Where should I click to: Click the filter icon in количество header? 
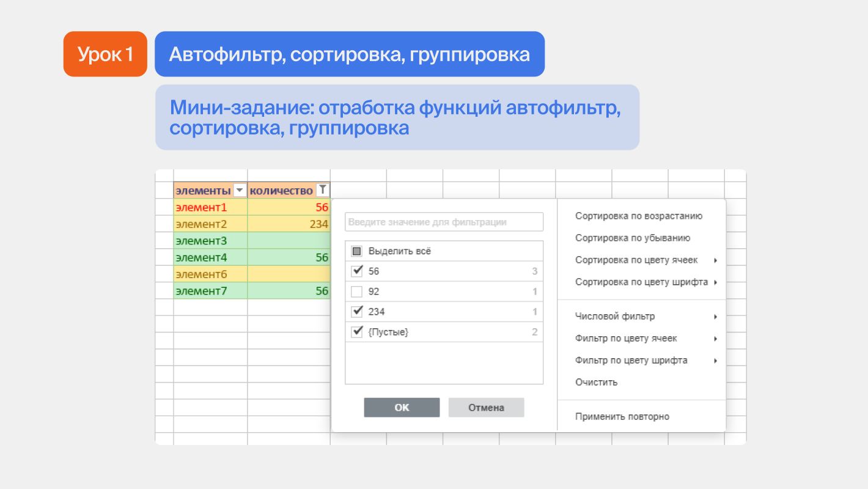[x=323, y=190]
